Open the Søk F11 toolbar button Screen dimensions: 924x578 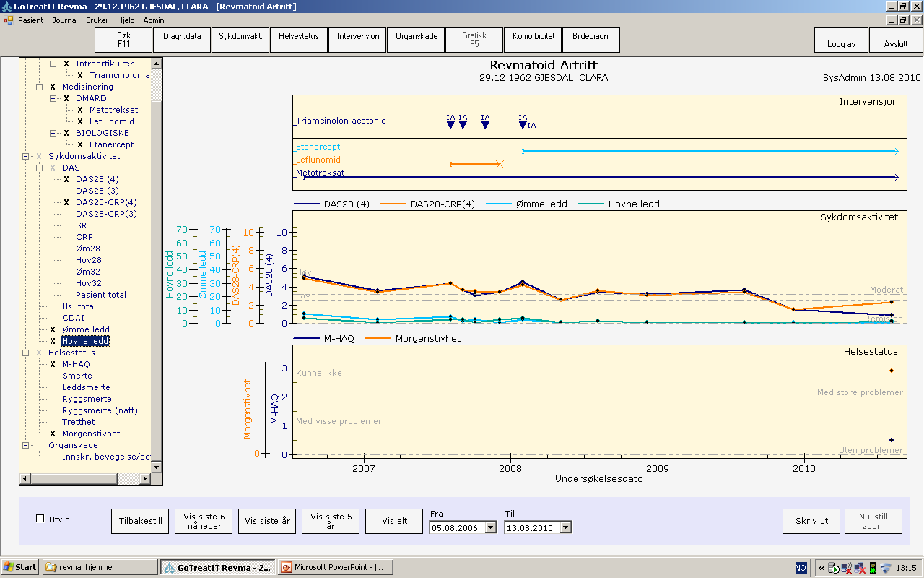[x=123, y=40]
